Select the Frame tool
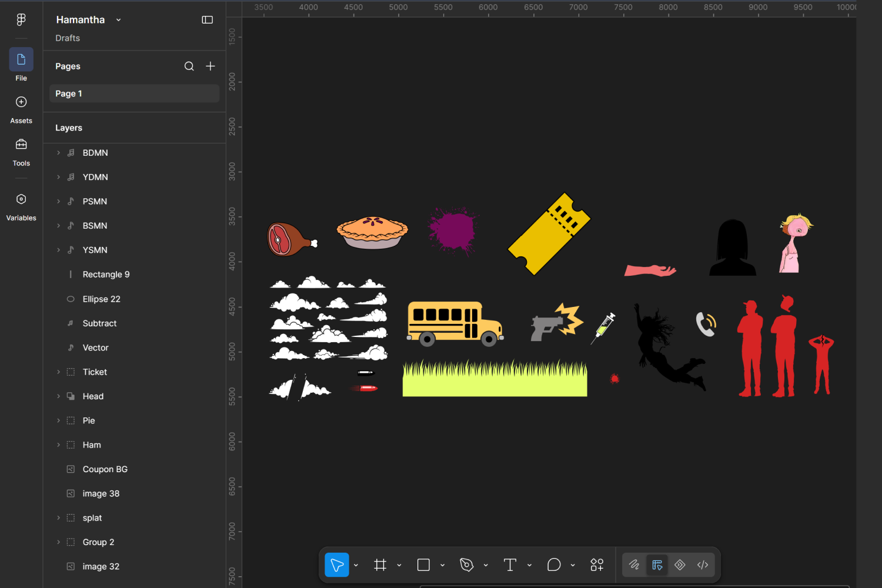Viewport: 882px width, 588px height. 380,565
